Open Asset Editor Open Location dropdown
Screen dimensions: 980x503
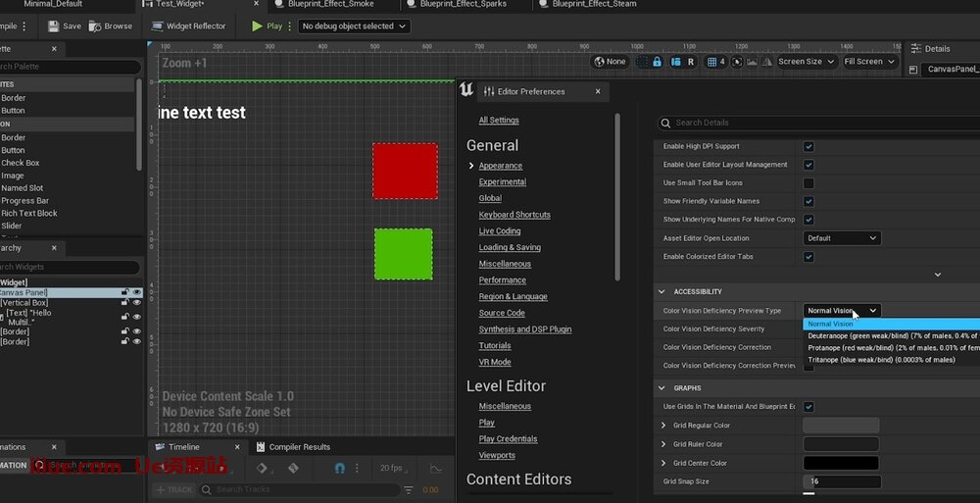click(x=841, y=238)
